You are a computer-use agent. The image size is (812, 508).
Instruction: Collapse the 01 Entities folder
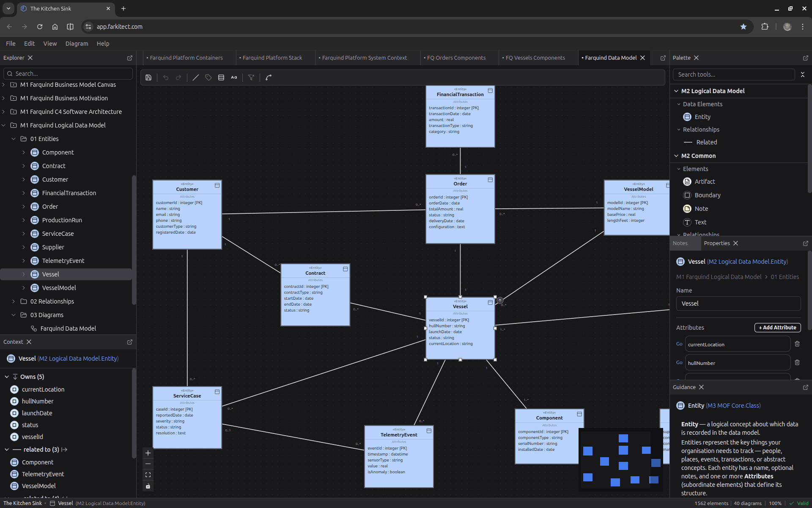click(x=14, y=139)
